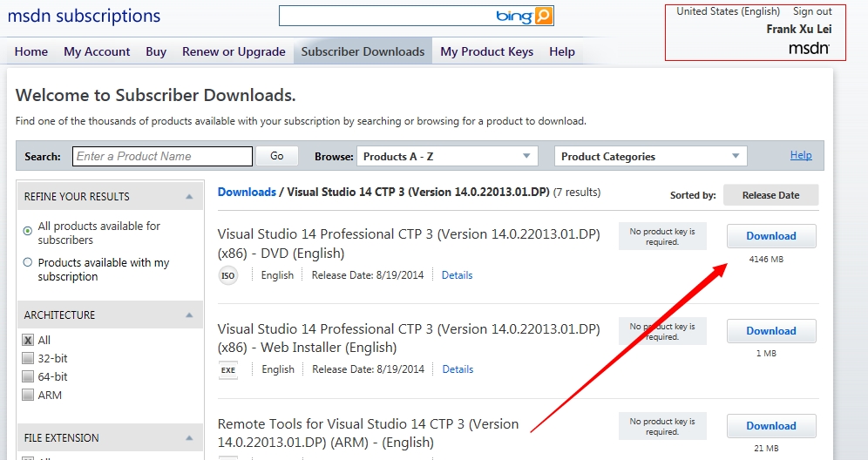Click the Sign out link
Image resolution: width=868 pixels, height=460 pixels.
tap(812, 11)
